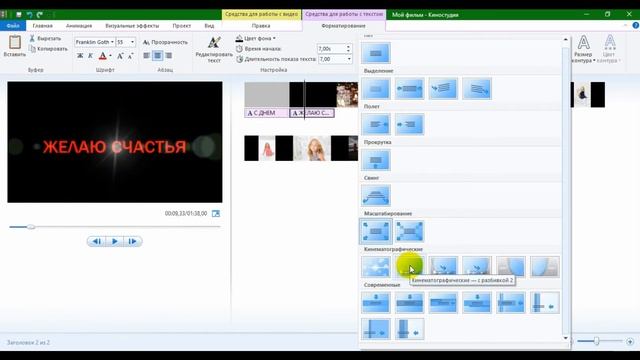Click the timeline zoom slider handle
The width and height of the screenshot is (640, 360).
[596, 341]
